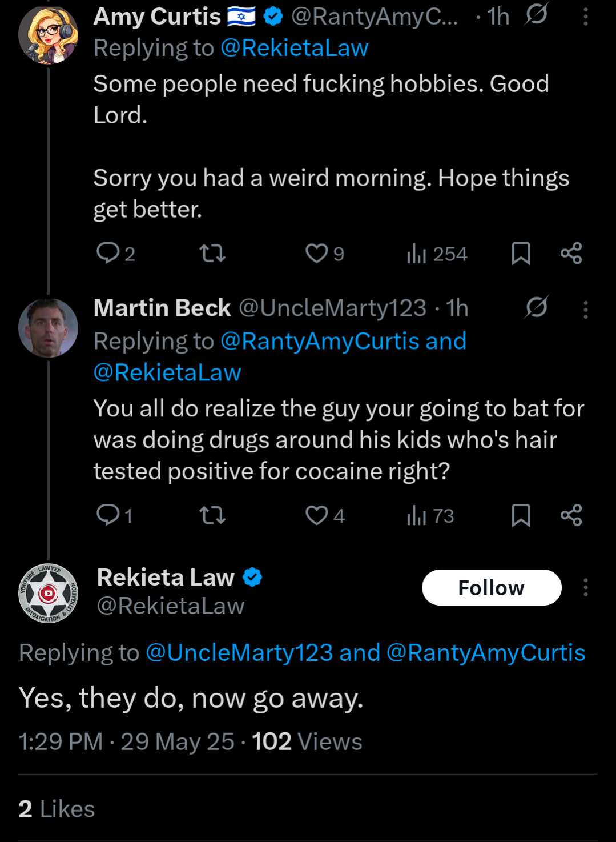The image size is (616, 842).
Task: View the 2 Likes list
Action: click(57, 809)
